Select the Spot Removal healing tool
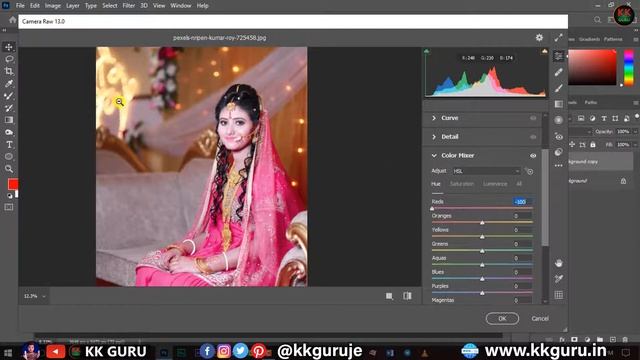 pos(558,72)
